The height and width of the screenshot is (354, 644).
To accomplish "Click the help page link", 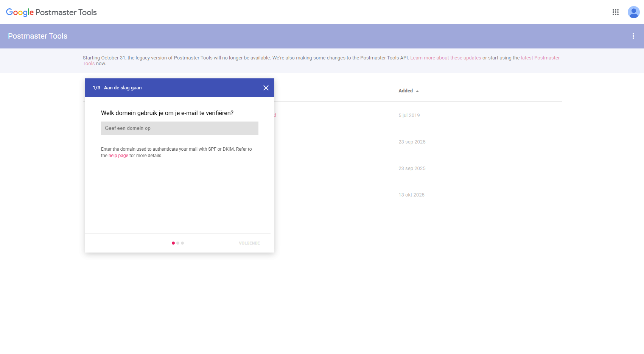I will pyautogui.click(x=118, y=155).
